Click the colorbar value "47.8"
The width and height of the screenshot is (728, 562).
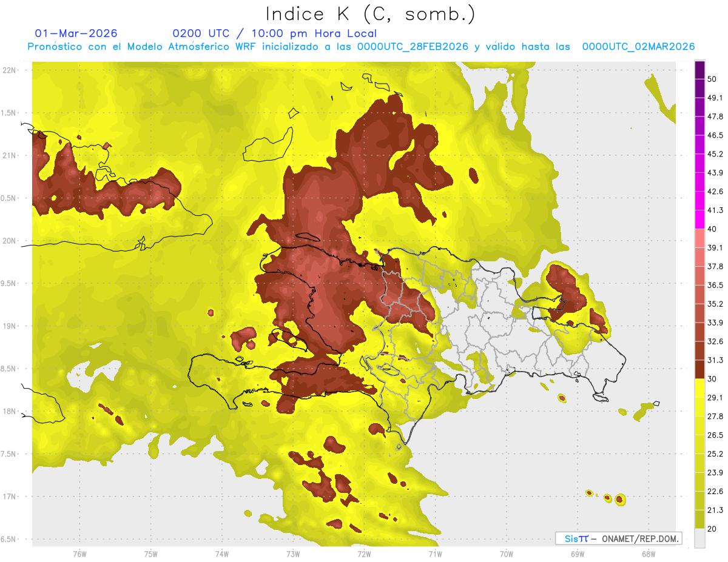(715, 116)
